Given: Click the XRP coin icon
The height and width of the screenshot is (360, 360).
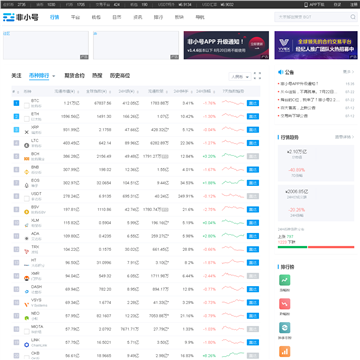Looking at the screenshot, I should pos(27,132).
